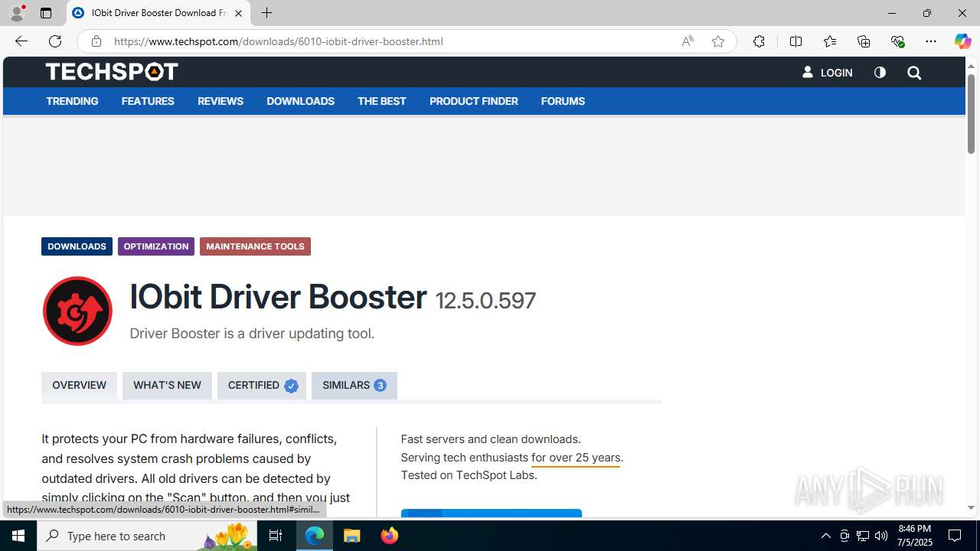This screenshot has width=980, height=551.
Task: Click the 'IObit Driver Booster' page heading
Action: (278, 297)
